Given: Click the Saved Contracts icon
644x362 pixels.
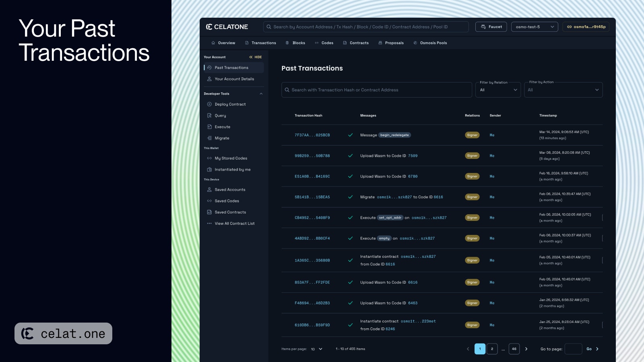Looking at the screenshot, I should tap(209, 212).
